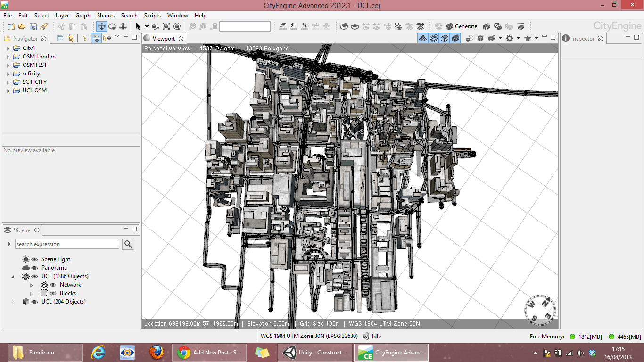
Task: Toggle shapes visibility in viewport
Action: pyautogui.click(x=445, y=38)
